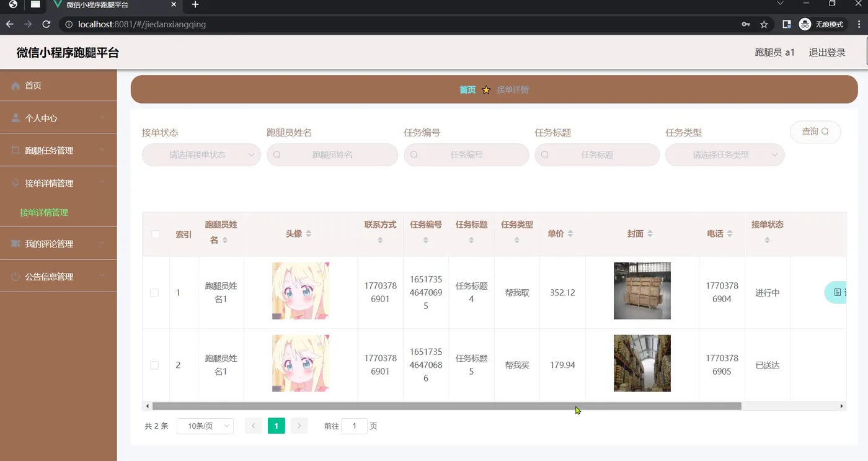Screen dimensions: 868x461
Task: Check the checkbox for row 1
Action: click(154, 293)
